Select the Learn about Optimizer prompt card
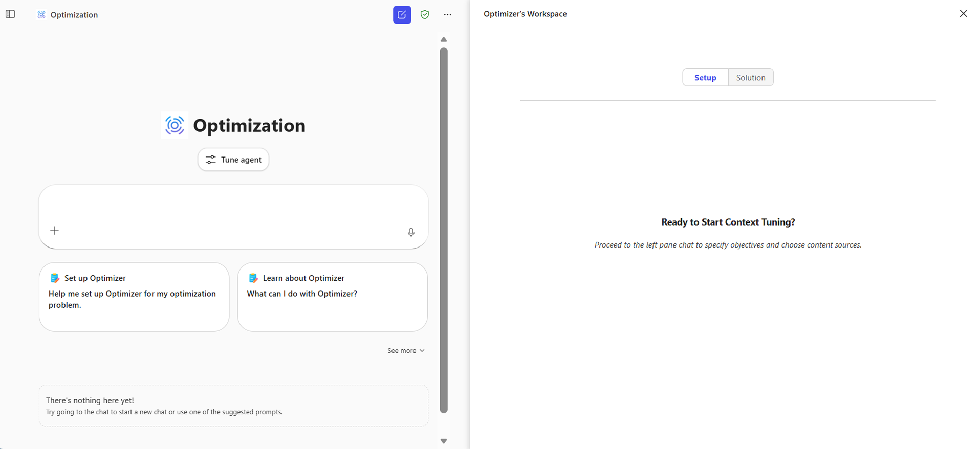The height and width of the screenshot is (449, 980). (x=333, y=297)
